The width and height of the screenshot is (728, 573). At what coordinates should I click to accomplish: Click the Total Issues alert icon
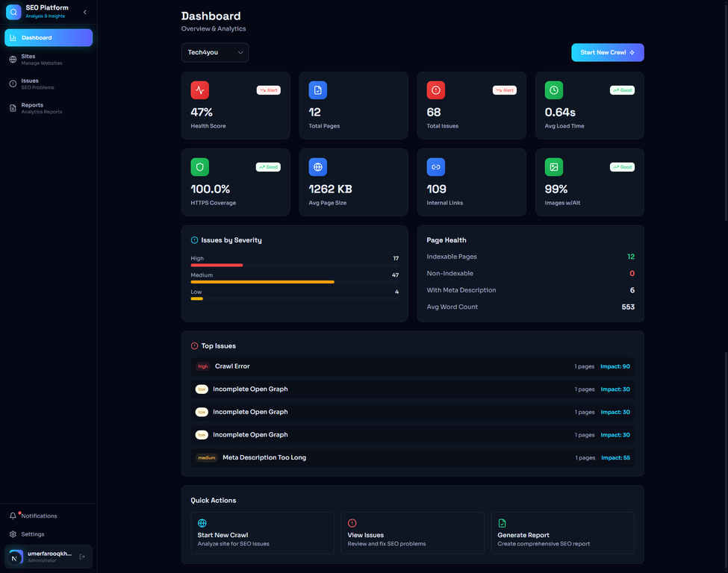[x=435, y=90]
